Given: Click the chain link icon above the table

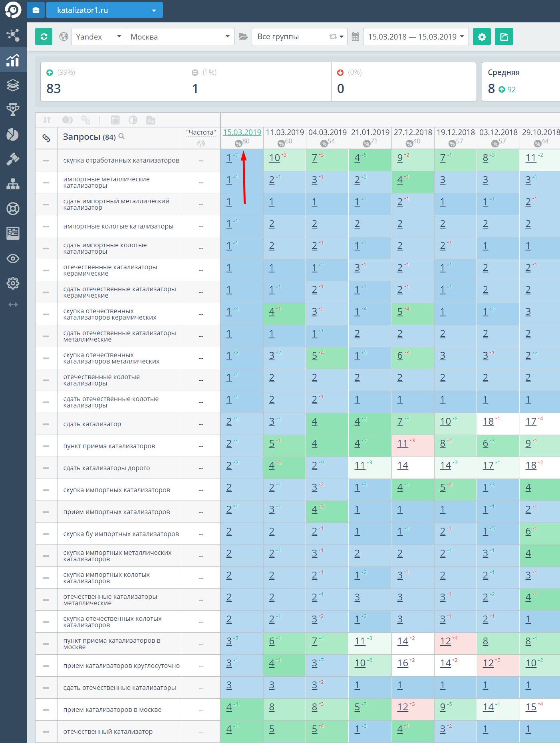Looking at the screenshot, I should (86, 120).
